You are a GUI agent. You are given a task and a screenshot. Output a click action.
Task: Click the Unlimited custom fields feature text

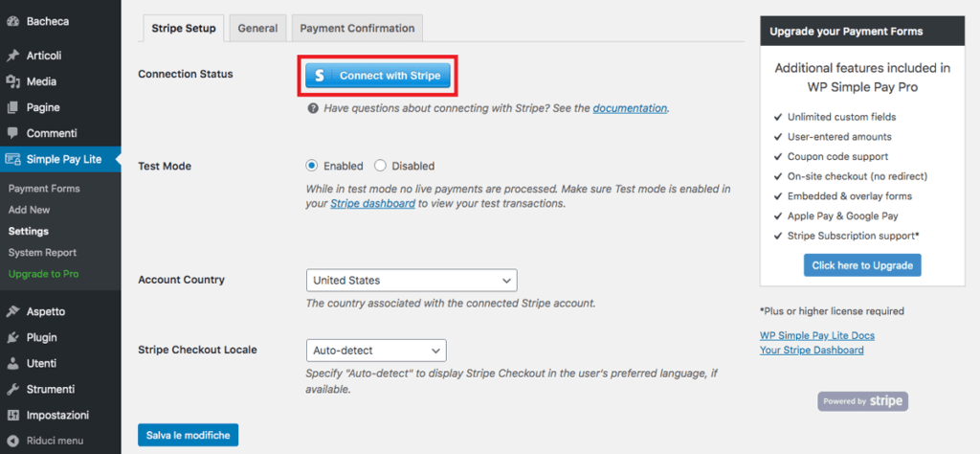tap(842, 117)
